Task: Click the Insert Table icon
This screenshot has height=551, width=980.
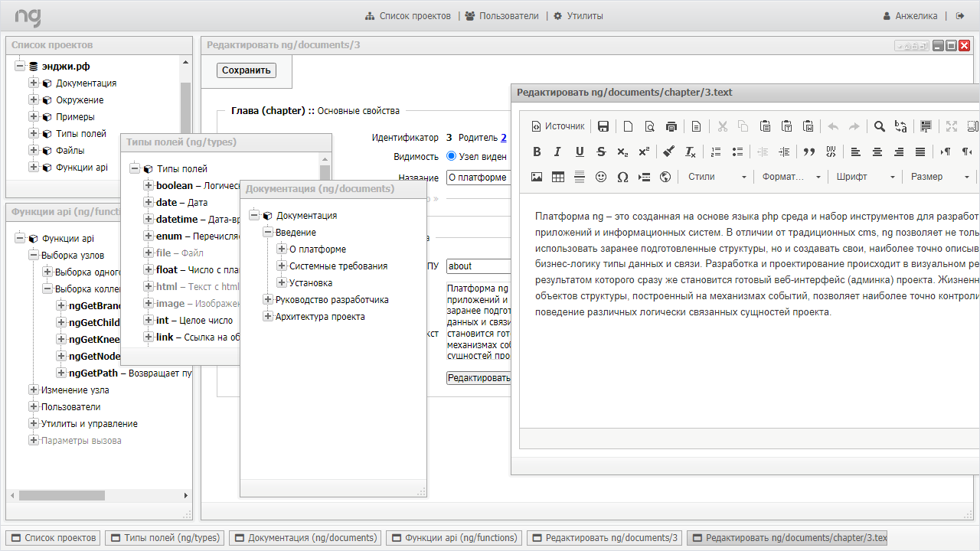Action: [558, 177]
